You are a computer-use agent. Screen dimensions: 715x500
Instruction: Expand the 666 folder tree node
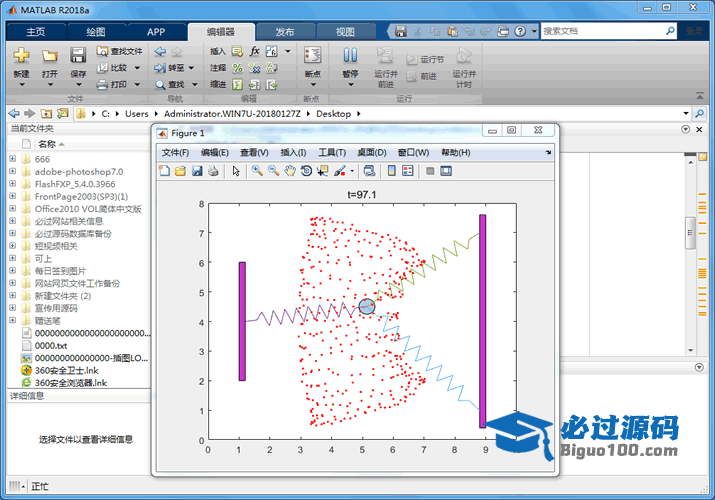[13, 159]
